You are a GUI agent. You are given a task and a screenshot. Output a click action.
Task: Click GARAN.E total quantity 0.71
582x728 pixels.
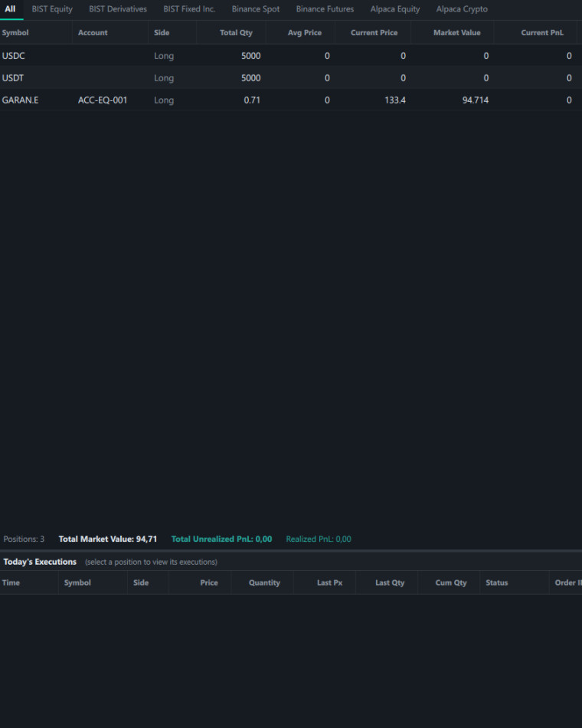[x=252, y=100]
